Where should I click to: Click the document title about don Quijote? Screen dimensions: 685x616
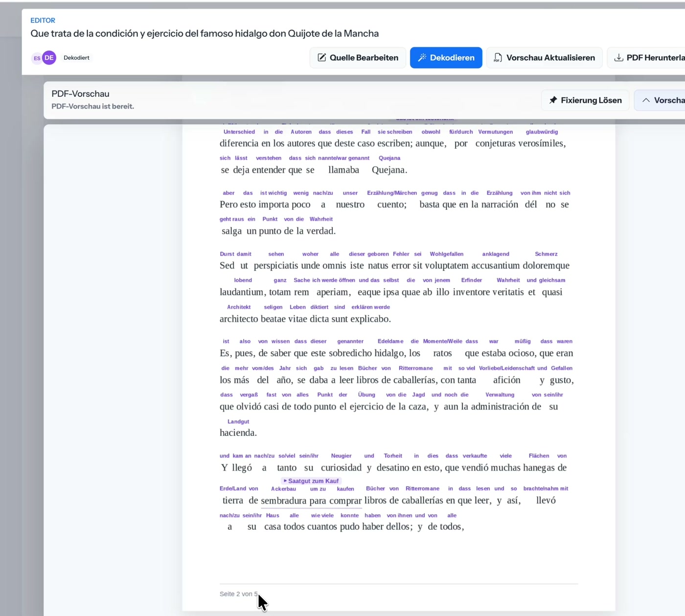[x=205, y=33]
